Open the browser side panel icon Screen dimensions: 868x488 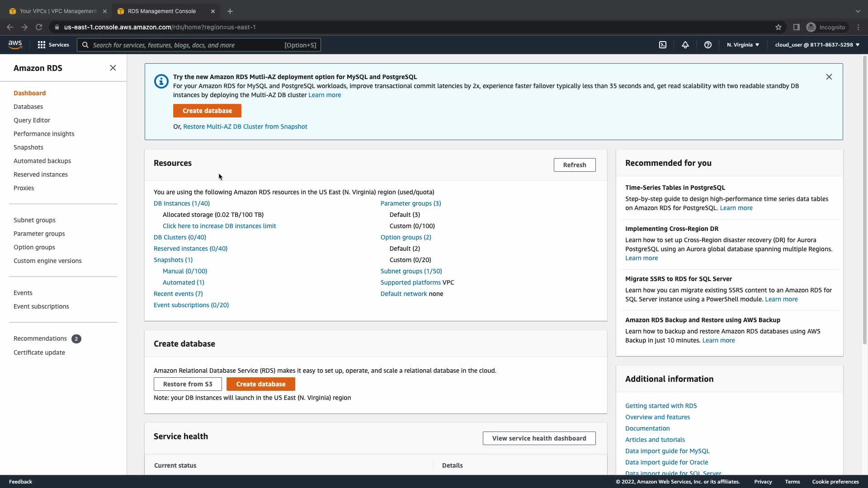[797, 27]
